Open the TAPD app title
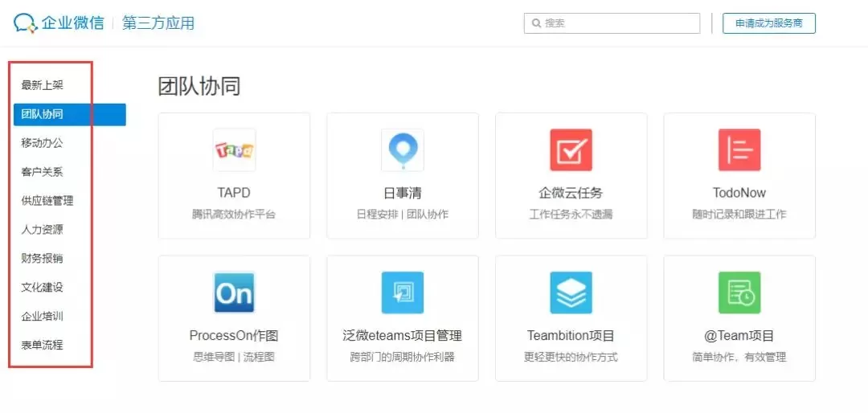The image size is (868, 413). click(234, 193)
